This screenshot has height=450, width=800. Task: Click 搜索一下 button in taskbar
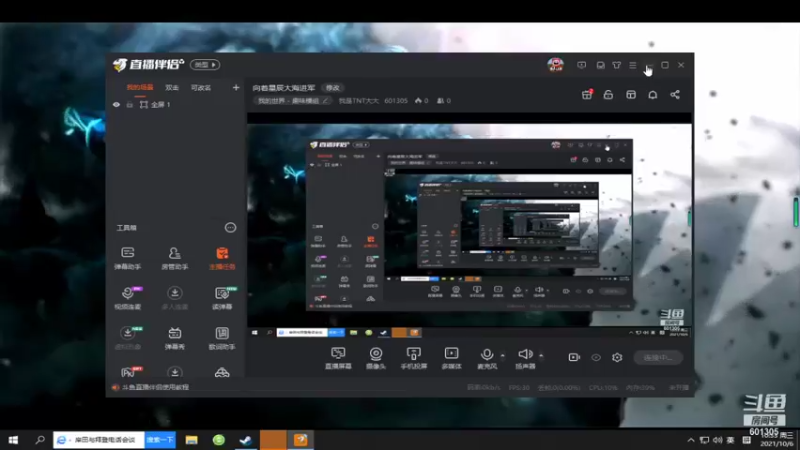[x=160, y=440]
